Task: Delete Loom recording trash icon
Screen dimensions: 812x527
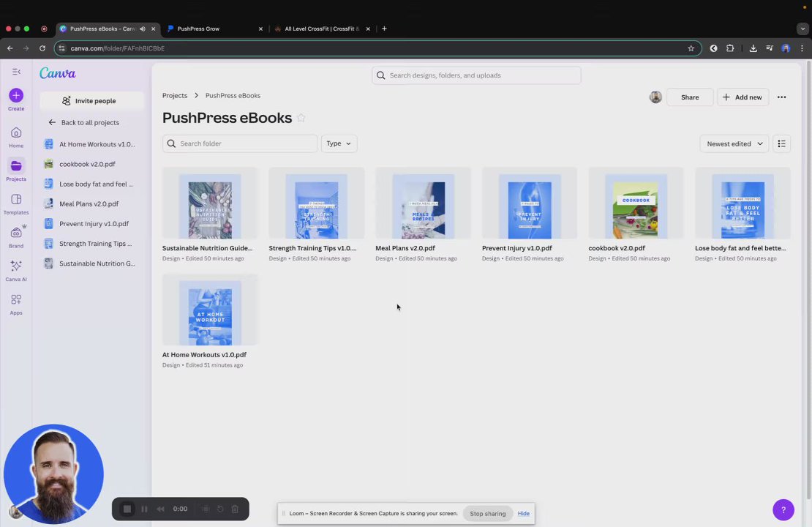Action: click(x=235, y=509)
